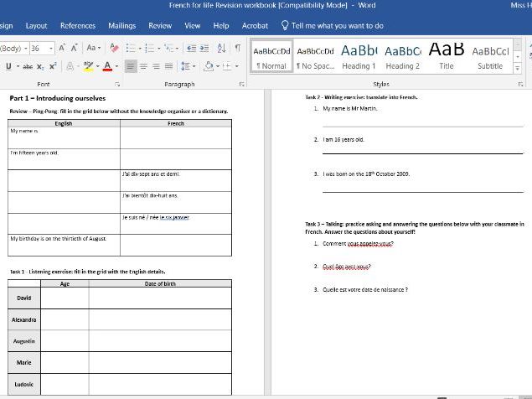This screenshot has width=532, height=399.
Task: Expand the shading color dropdown arrow
Action: pyautogui.click(x=218, y=66)
